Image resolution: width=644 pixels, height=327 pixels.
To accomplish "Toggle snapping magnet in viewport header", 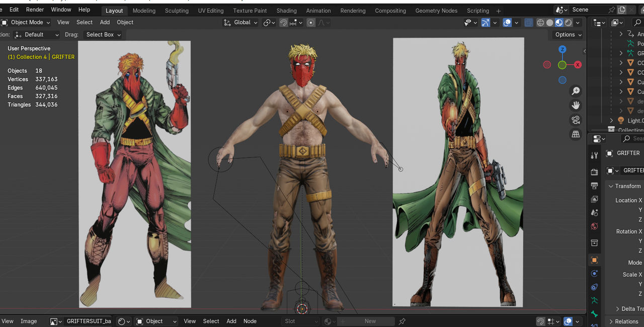I will 284,23.
